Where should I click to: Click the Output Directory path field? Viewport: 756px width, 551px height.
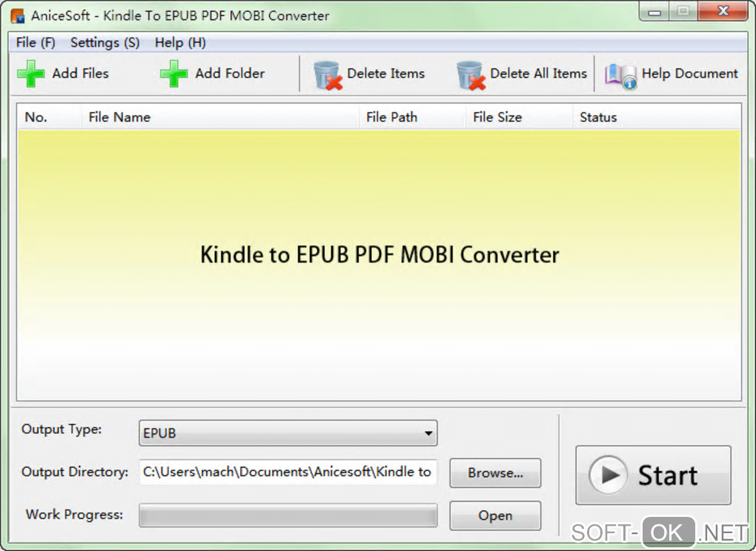coord(288,472)
